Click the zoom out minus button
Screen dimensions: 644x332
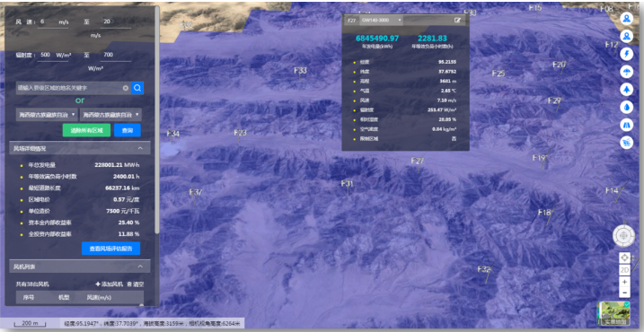624,293
